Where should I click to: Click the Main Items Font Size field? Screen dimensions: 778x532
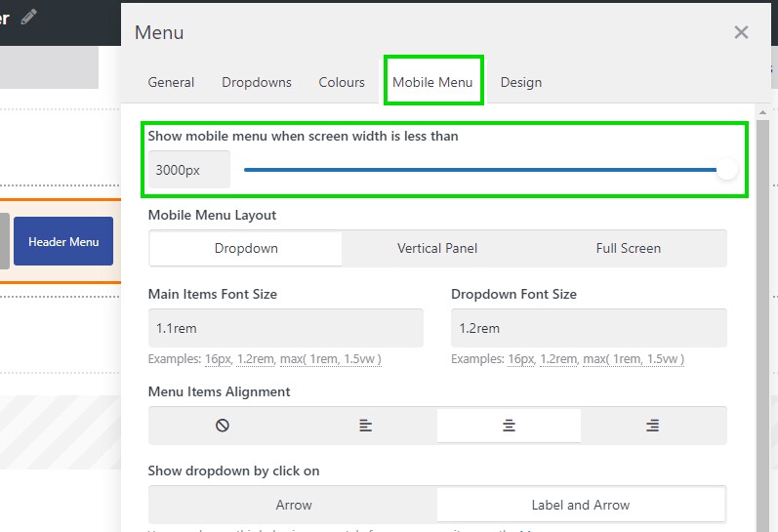tap(285, 328)
